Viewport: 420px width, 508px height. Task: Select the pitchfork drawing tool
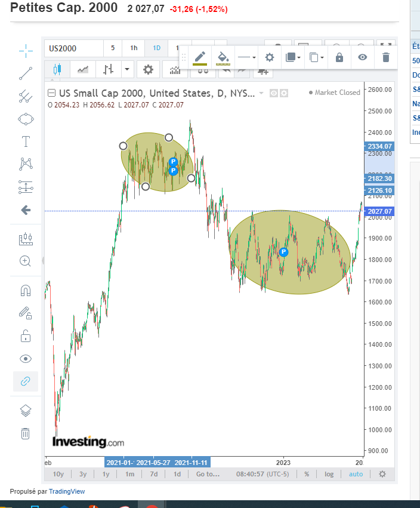26,96
